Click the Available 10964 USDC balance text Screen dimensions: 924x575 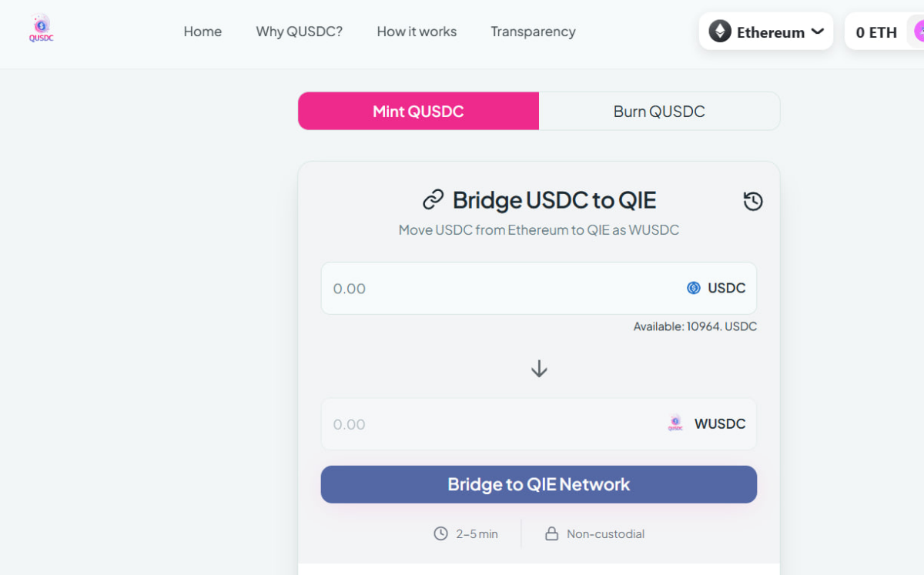pos(695,326)
